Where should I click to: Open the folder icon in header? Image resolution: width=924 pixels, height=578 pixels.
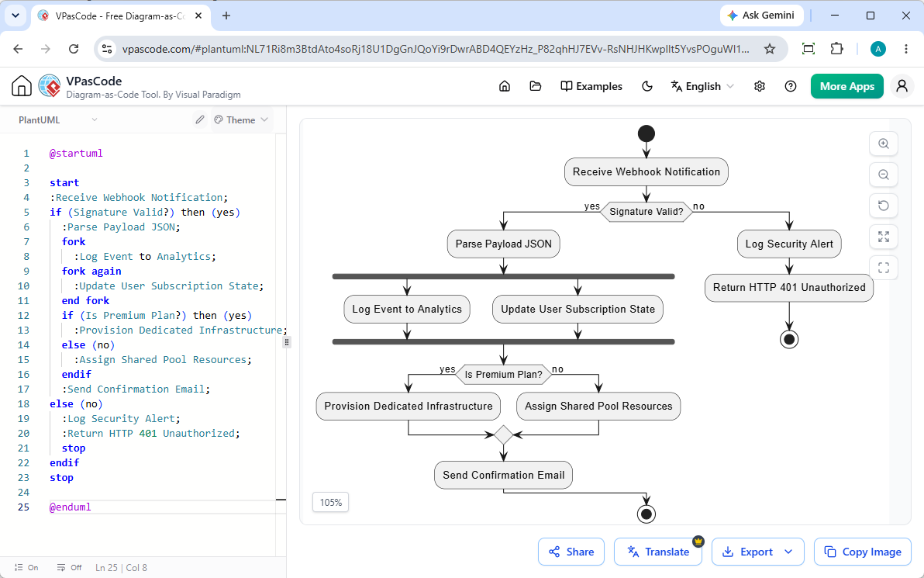click(535, 86)
